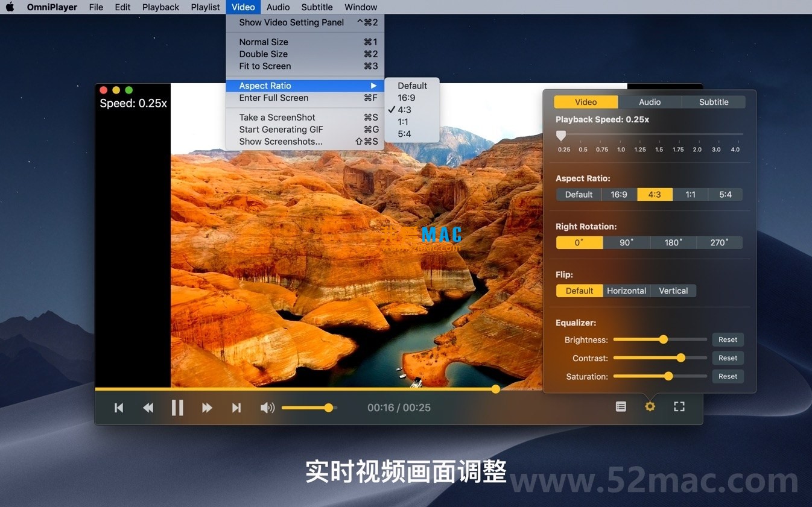Jump back to the previous video
Screen dimensions: 812x507
coord(118,408)
